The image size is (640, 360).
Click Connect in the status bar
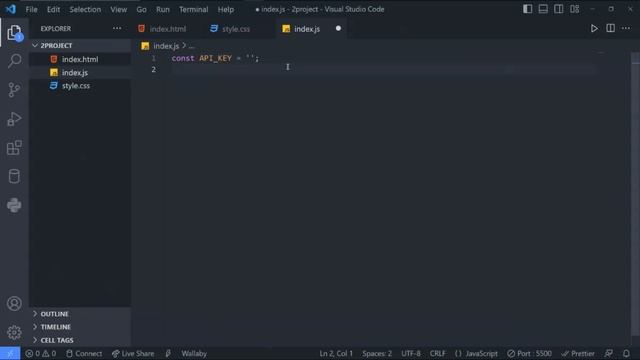pos(84,353)
